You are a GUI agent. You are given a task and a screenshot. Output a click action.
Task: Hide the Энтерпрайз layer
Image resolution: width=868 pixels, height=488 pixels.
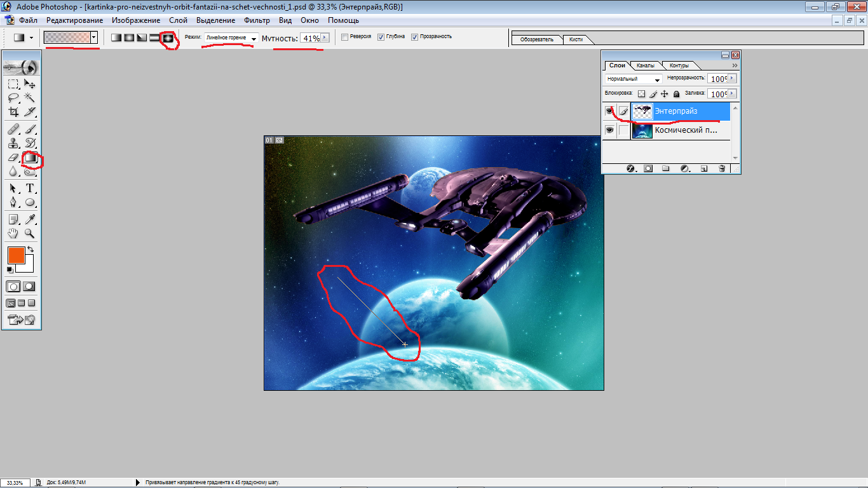point(609,111)
